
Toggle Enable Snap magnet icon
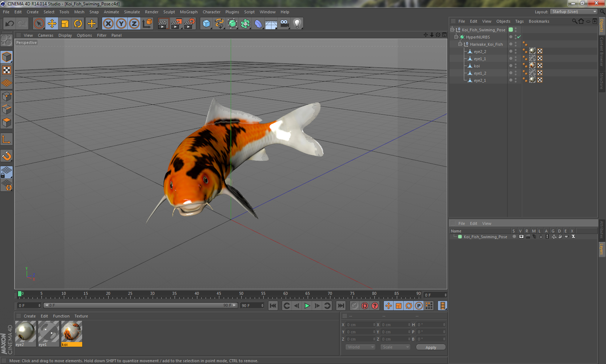(7, 156)
